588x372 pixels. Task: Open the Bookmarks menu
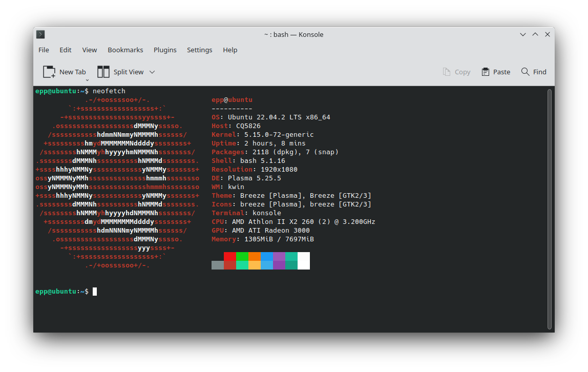click(125, 50)
